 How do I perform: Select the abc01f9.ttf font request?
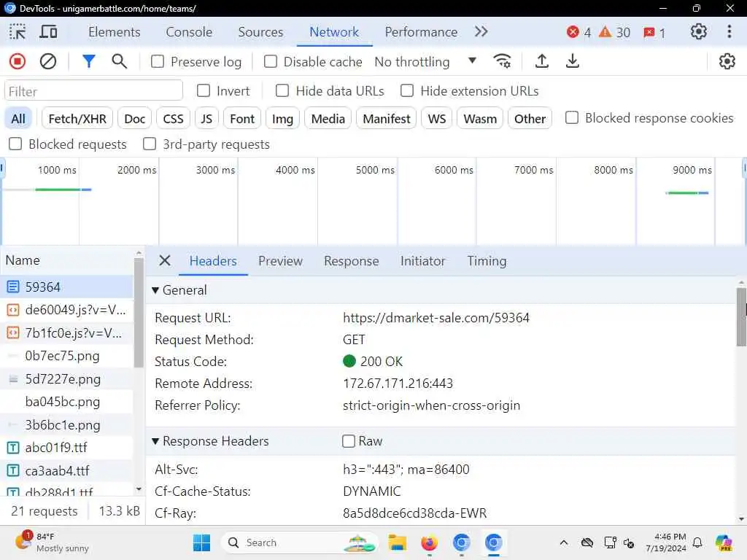(66, 448)
